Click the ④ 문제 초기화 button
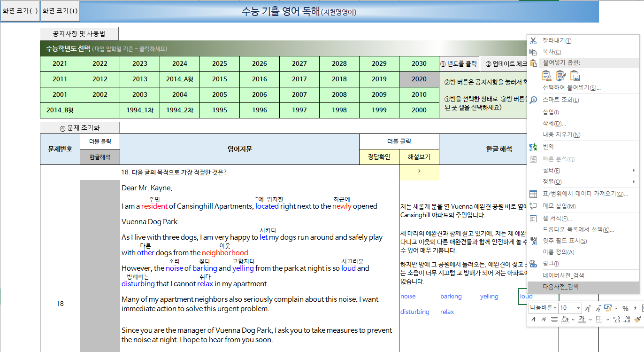 [80, 128]
